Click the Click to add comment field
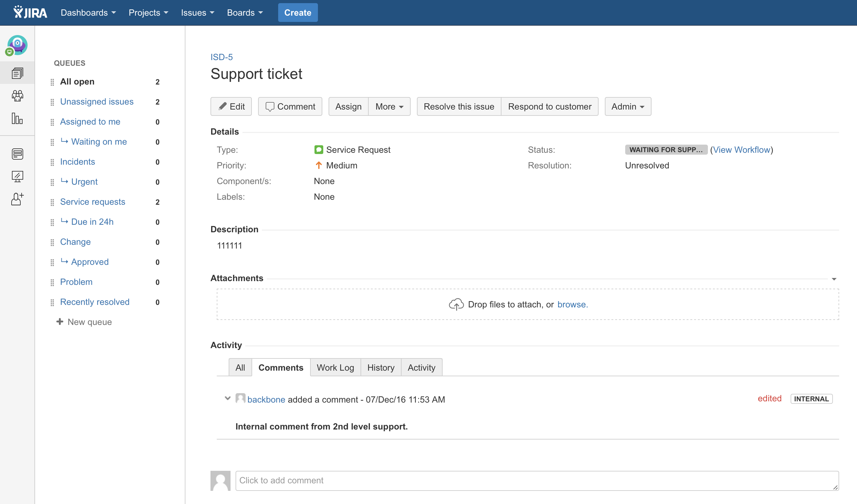857x504 pixels. [x=537, y=481]
